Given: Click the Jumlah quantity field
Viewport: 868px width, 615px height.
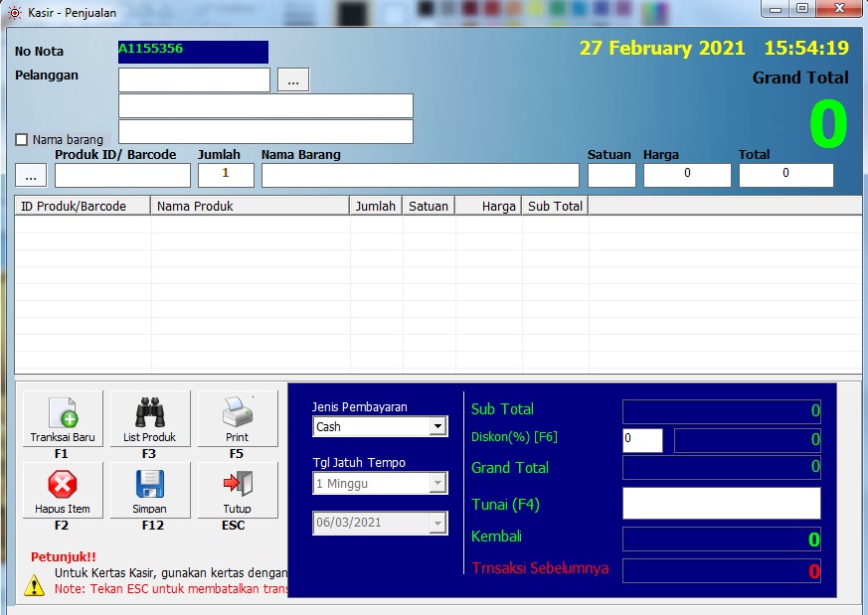Looking at the screenshot, I should coord(226,176).
